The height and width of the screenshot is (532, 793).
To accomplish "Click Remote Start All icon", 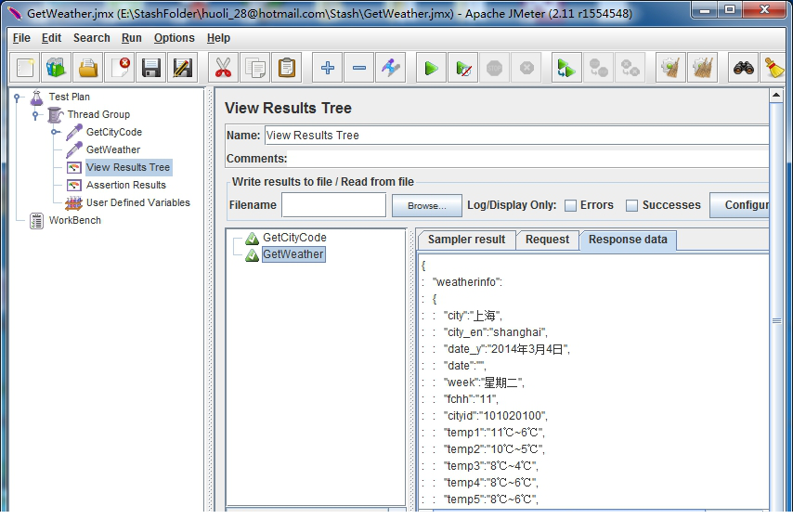I will 565,68.
